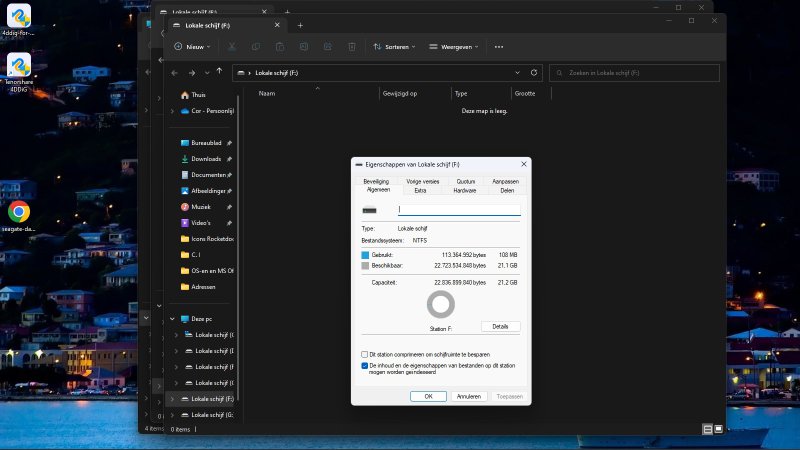Click the Delete trash icon in toolbar

click(x=351, y=46)
